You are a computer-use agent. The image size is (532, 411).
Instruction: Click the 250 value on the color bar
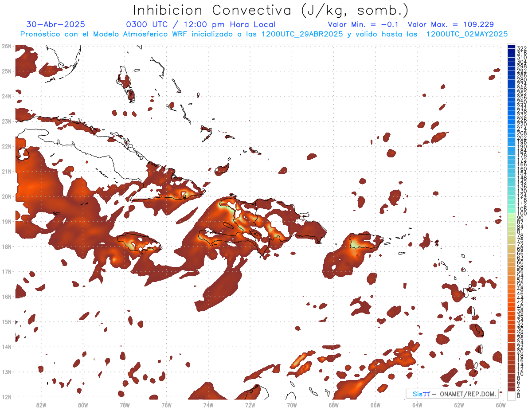[522, 102]
